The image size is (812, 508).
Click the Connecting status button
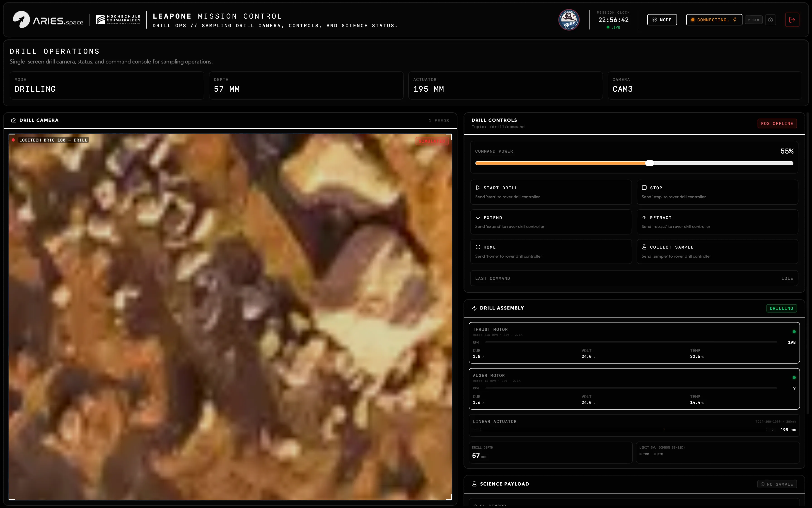click(714, 20)
